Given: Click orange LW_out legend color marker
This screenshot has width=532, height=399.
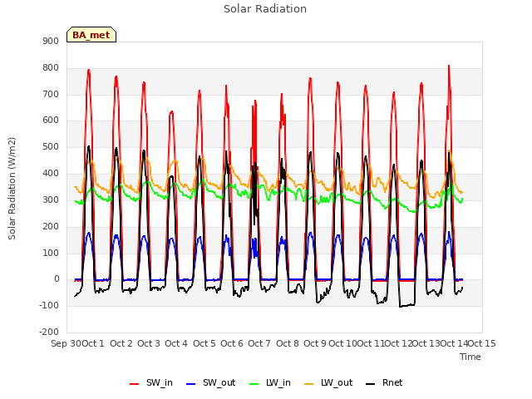Looking at the screenshot, I should click(309, 384).
